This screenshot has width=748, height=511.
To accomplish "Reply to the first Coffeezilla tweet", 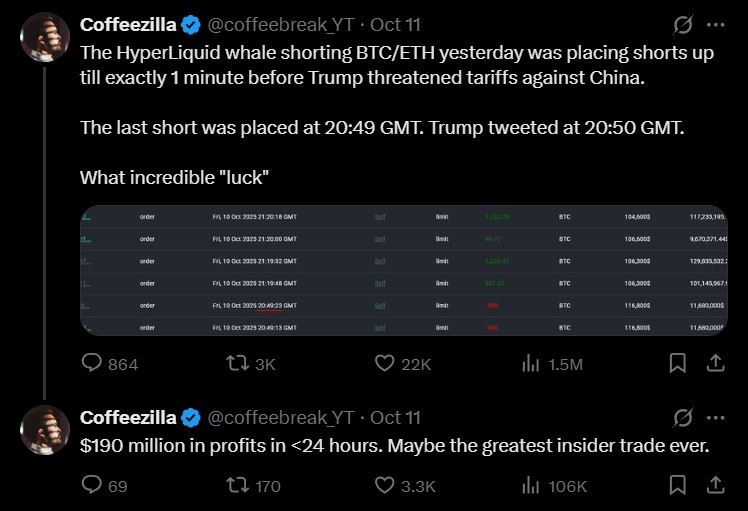I will coord(93,364).
